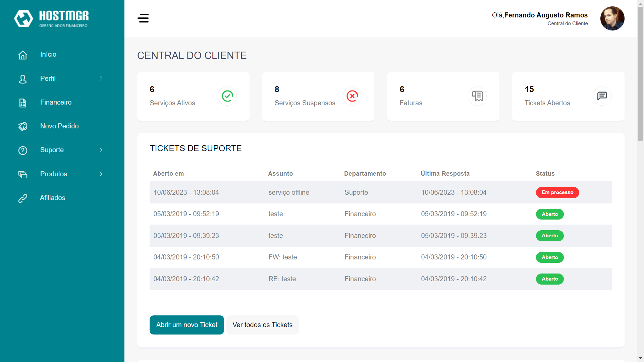Click the red Em processo status badge
The image size is (644, 362).
click(x=557, y=192)
